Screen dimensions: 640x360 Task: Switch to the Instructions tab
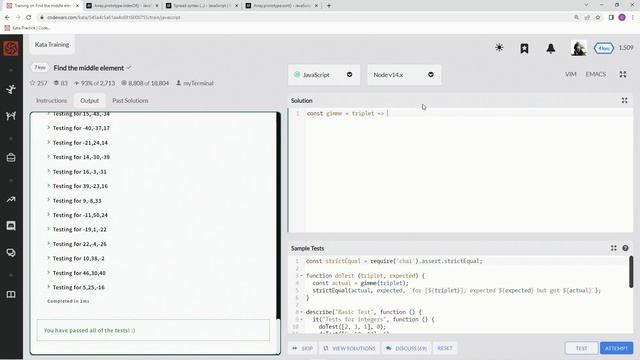pyautogui.click(x=51, y=100)
